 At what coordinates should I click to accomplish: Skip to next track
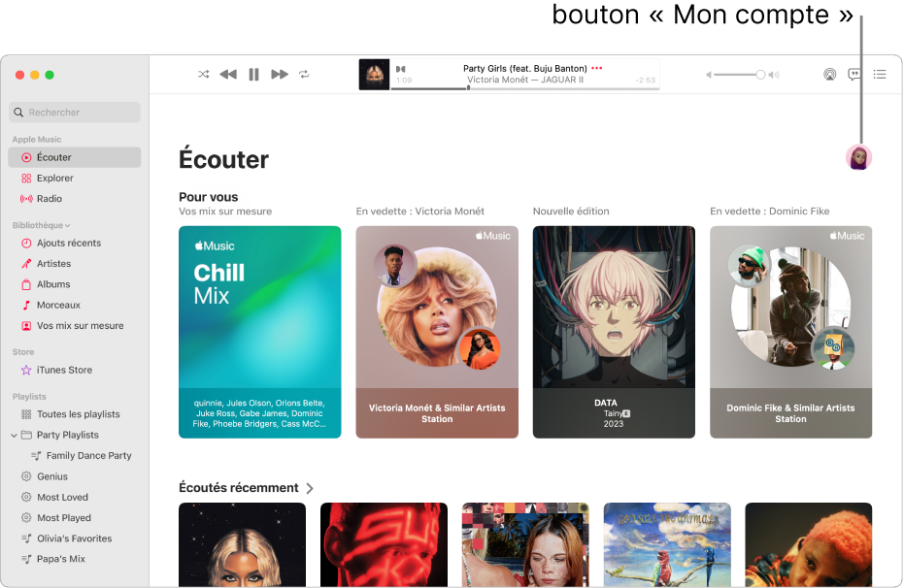click(280, 75)
